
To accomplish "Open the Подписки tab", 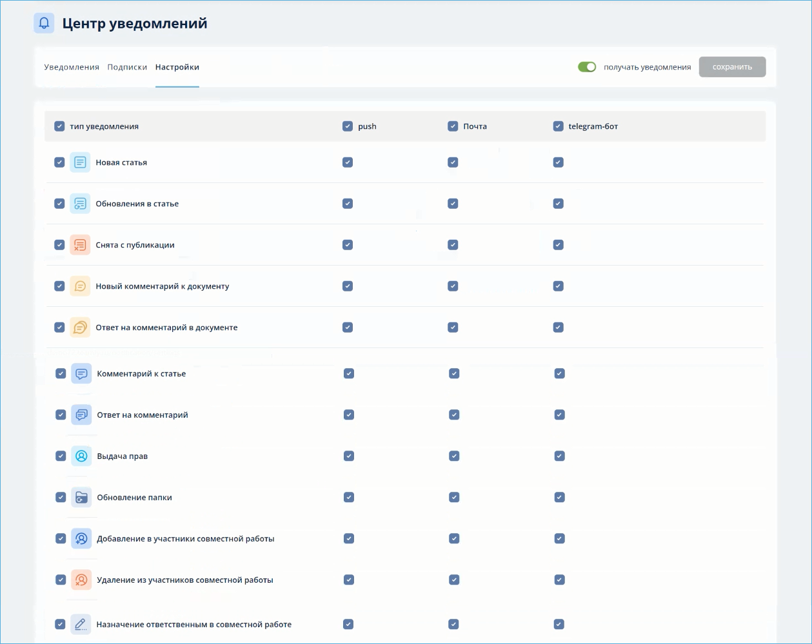I will (x=127, y=66).
